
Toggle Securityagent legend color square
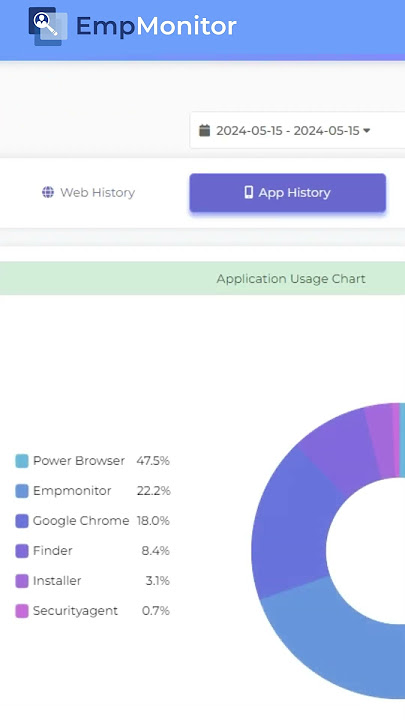point(22,611)
